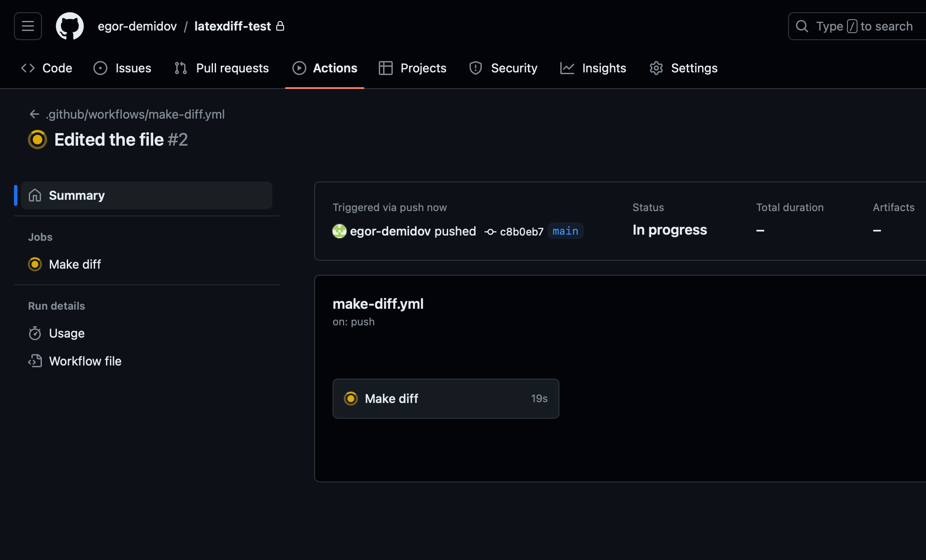The height and width of the screenshot is (560, 926).
Task: Open the Pull requests tab
Action: pyautogui.click(x=222, y=68)
